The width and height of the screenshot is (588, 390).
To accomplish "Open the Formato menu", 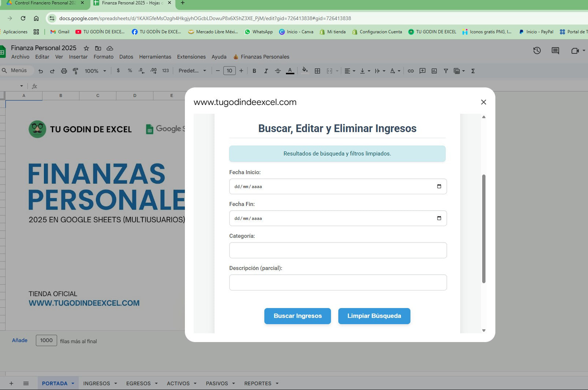I will 104,57.
